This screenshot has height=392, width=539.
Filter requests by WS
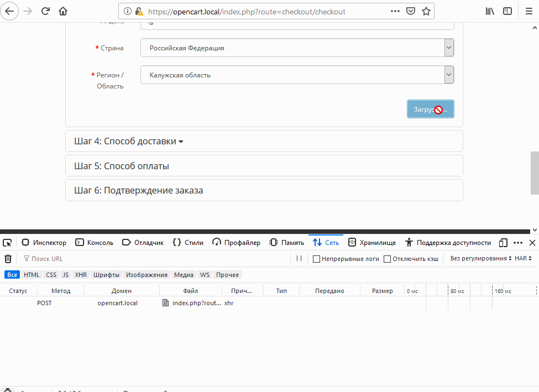click(205, 275)
